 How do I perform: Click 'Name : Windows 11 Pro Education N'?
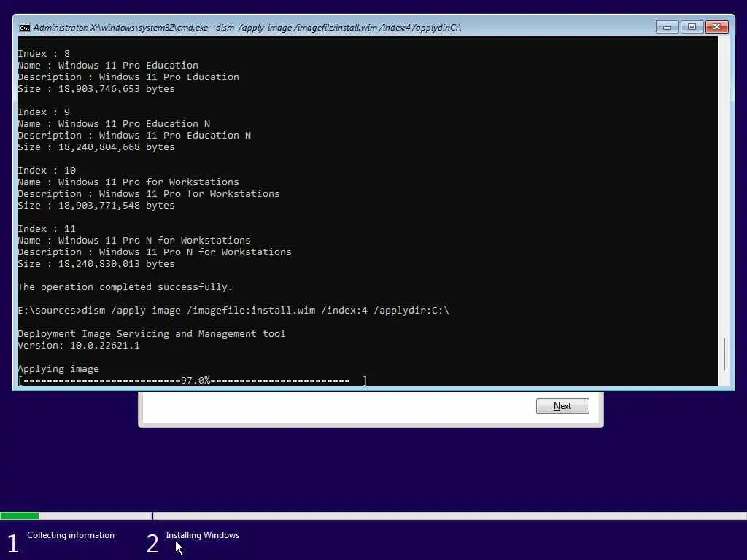tap(114, 124)
